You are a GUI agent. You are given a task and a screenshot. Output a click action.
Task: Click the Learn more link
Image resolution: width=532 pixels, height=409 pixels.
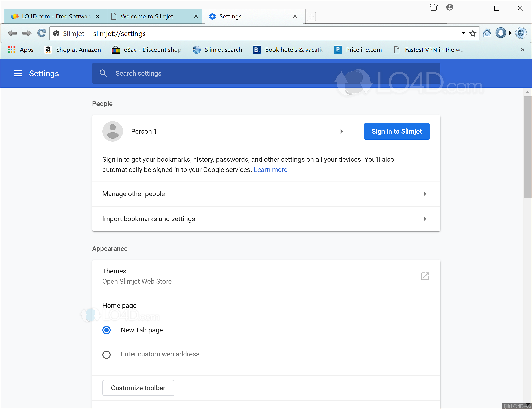(270, 170)
